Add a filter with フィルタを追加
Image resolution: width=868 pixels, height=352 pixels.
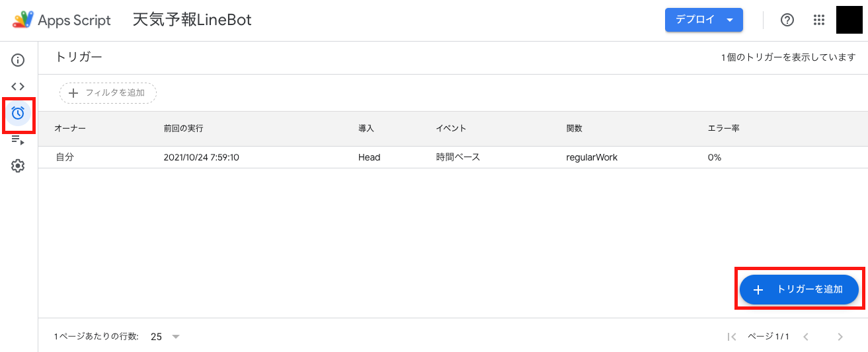click(x=108, y=93)
